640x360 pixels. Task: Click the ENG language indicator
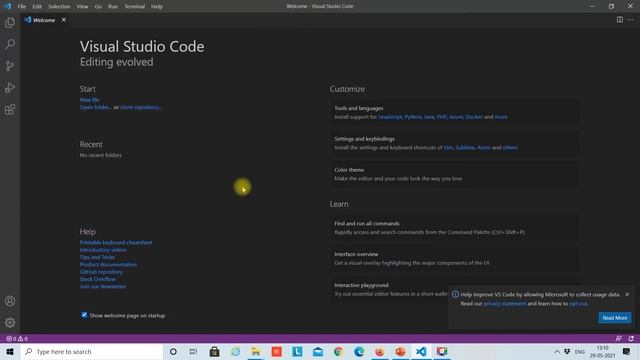pos(580,351)
